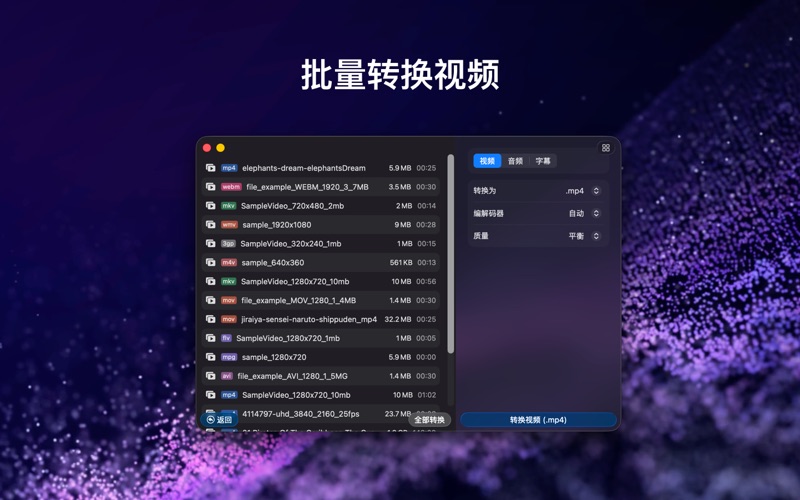
Task: Click the copy icon beside SampleVideo_1280x720_10mb mkv
Action: coord(210,281)
